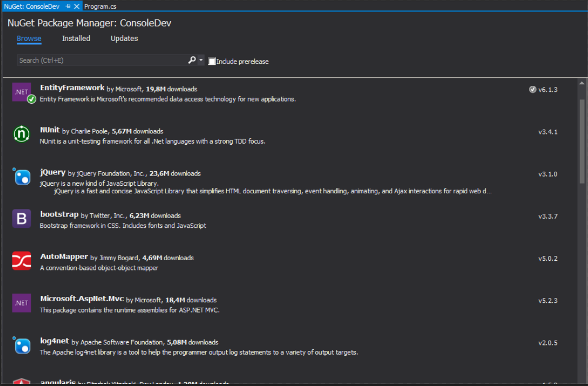The image size is (588, 386).
Task: Click the bootstrap B logo icon
Action: click(22, 218)
